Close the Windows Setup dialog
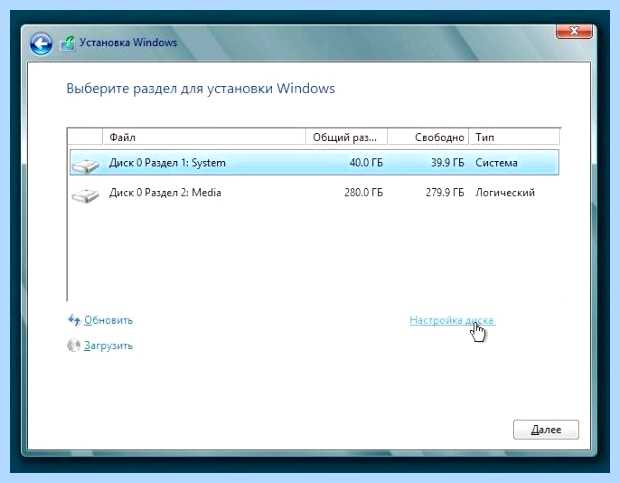620x483 pixels. coord(574,31)
